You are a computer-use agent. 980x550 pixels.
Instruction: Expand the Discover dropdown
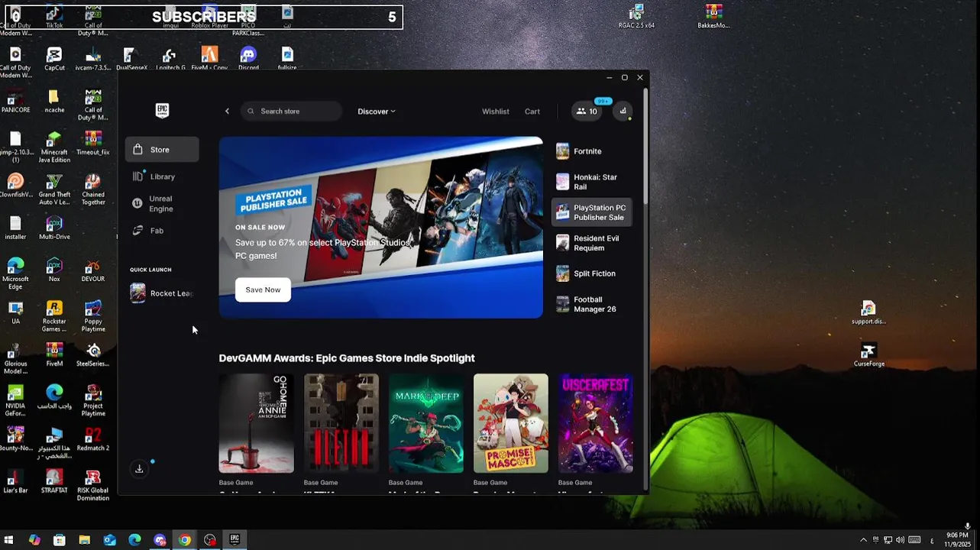377,112
